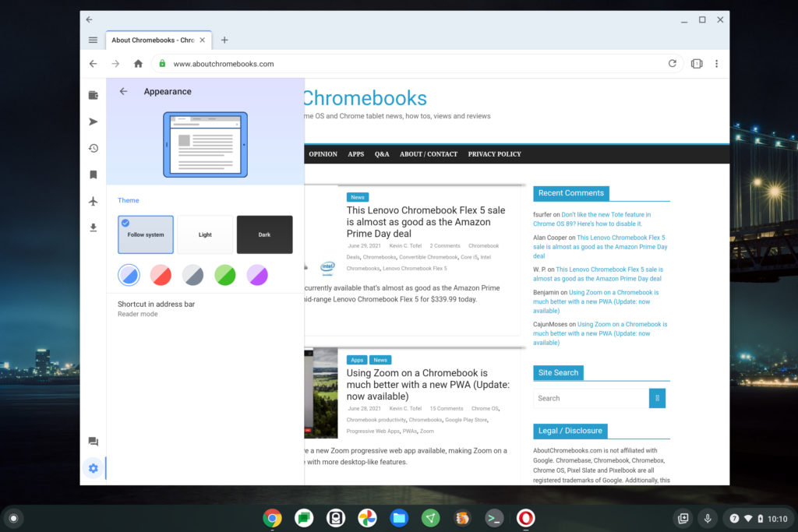This screenshot has width=798, height=532.
Task: Select the Dark theme
Action: [265, 234]
